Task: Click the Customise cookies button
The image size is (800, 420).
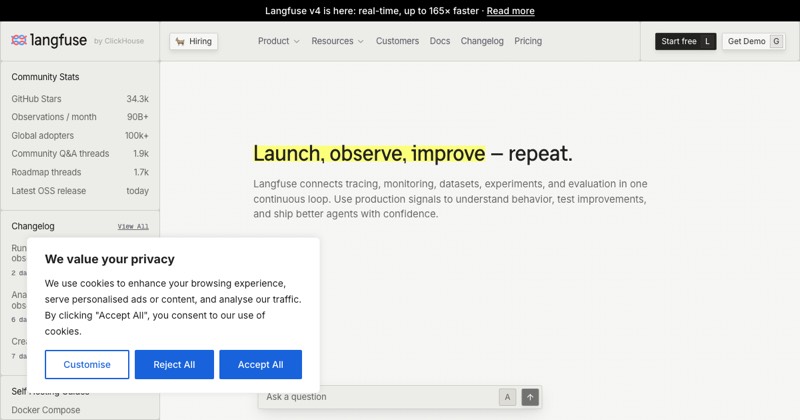Action: (x=87, y=364)
